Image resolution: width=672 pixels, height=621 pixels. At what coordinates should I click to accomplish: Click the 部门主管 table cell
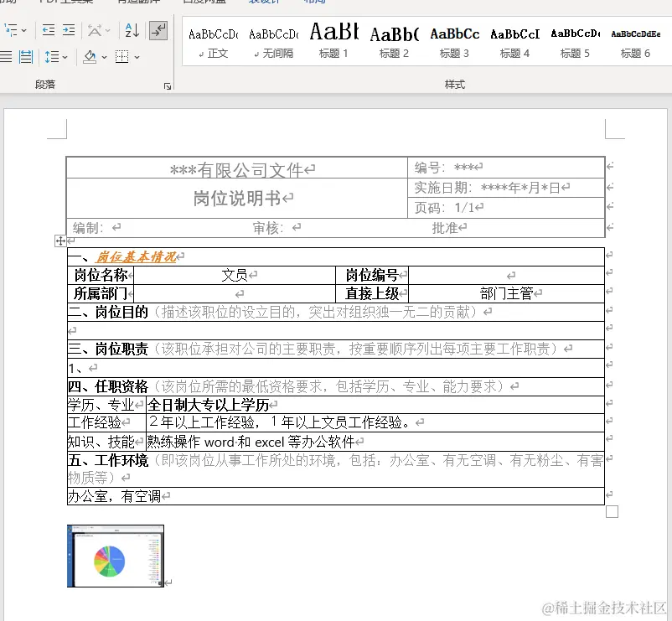(x=507, y=293)
